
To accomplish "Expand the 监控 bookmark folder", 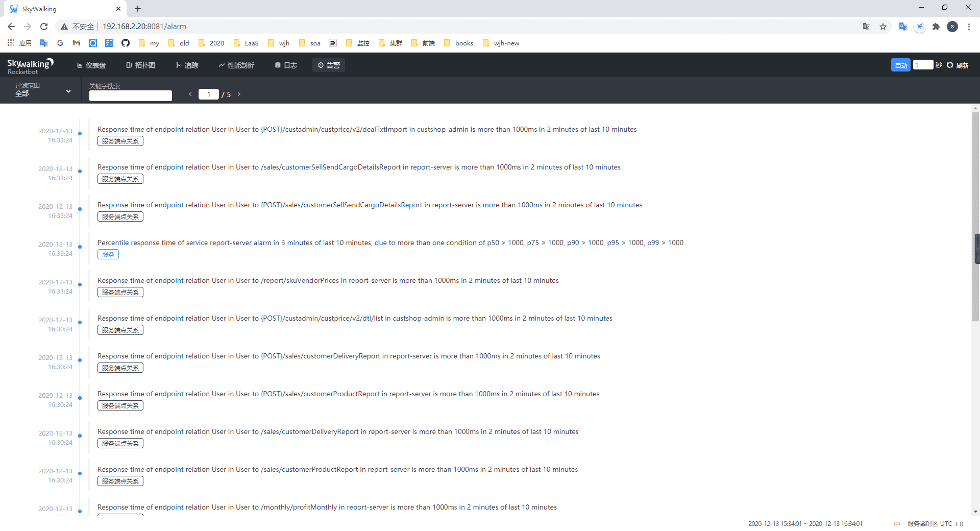I will click(358, 43).
